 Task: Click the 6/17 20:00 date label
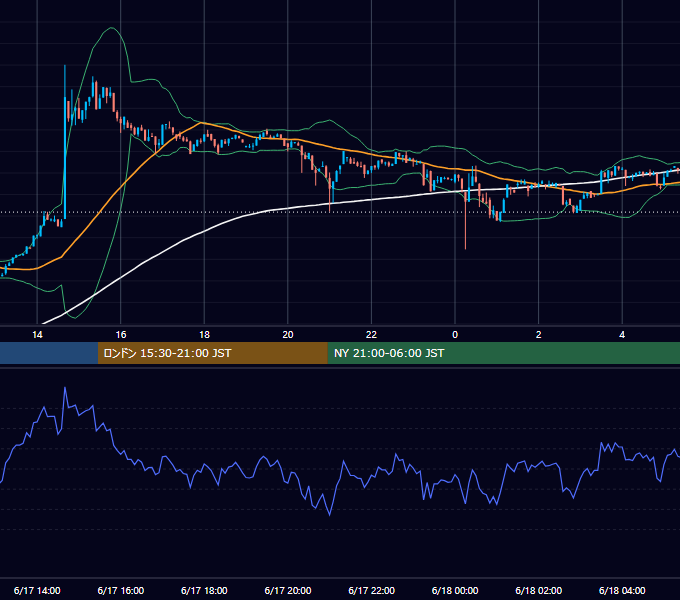(288, 590)
